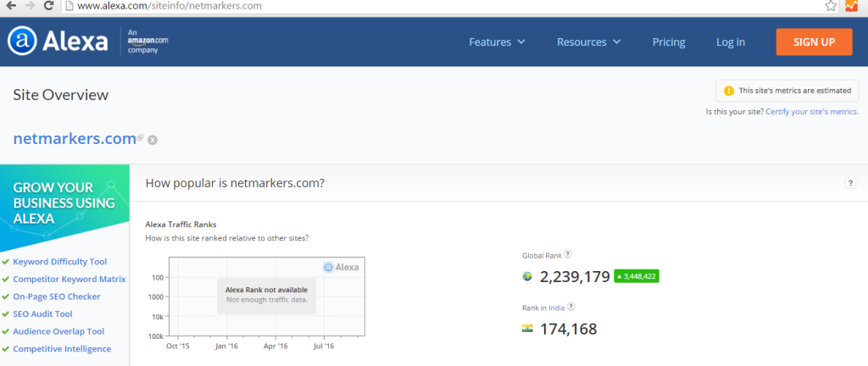Remove netmarkers.com with the gray x icon
The width and height of the screenshot is (868, 366).
153,140
